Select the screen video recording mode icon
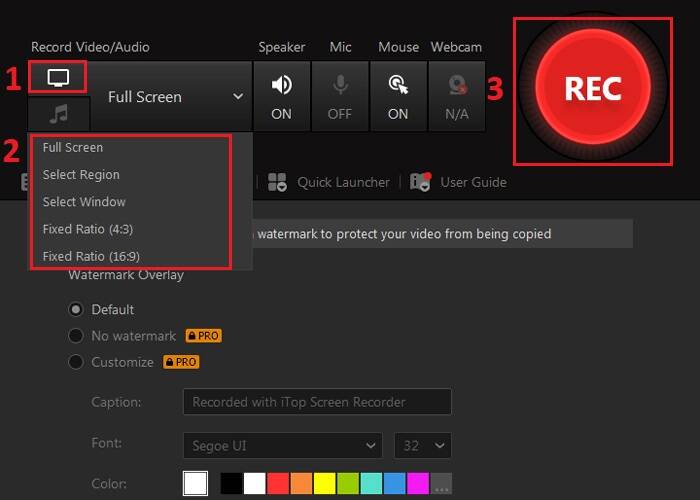The width and height of the screenshot is (700, 500). 58,78
